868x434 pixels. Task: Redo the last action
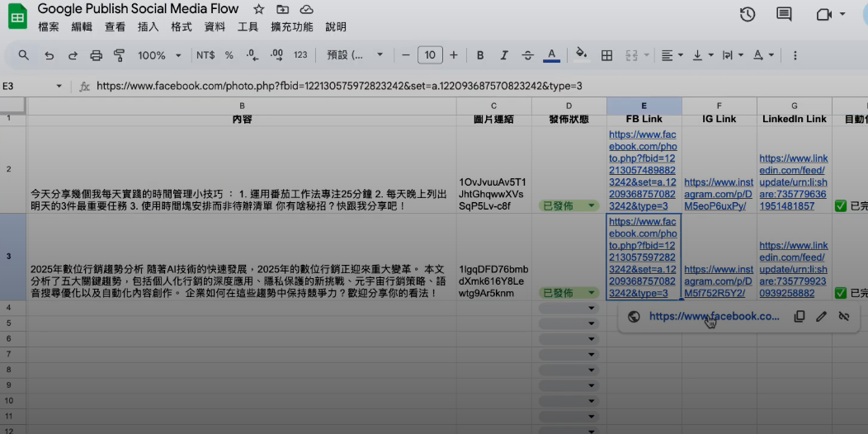point(73,54)
